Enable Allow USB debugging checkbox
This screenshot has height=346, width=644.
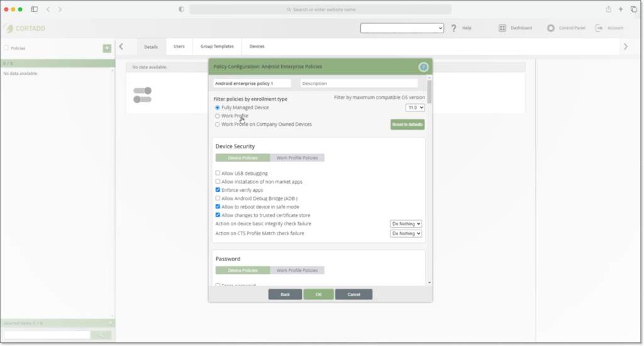click(218, 173)
